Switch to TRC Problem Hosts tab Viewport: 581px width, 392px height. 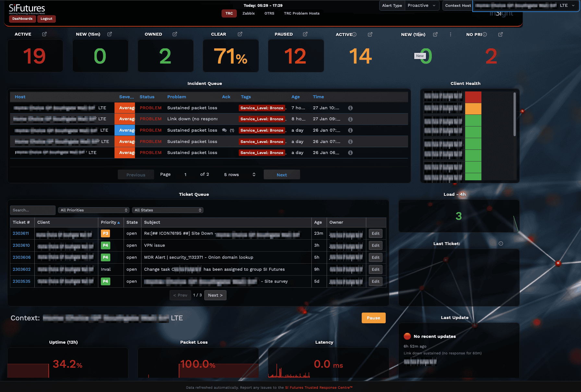(302, 13)
